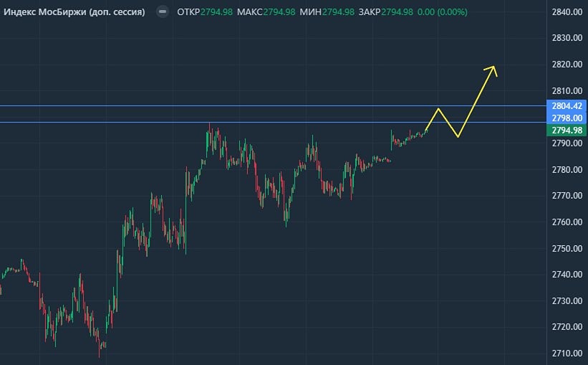The width and height of the screenshot is (588, 365).
Task: Click the МАКС 2794.98 high value
Action: pos(266,12)
